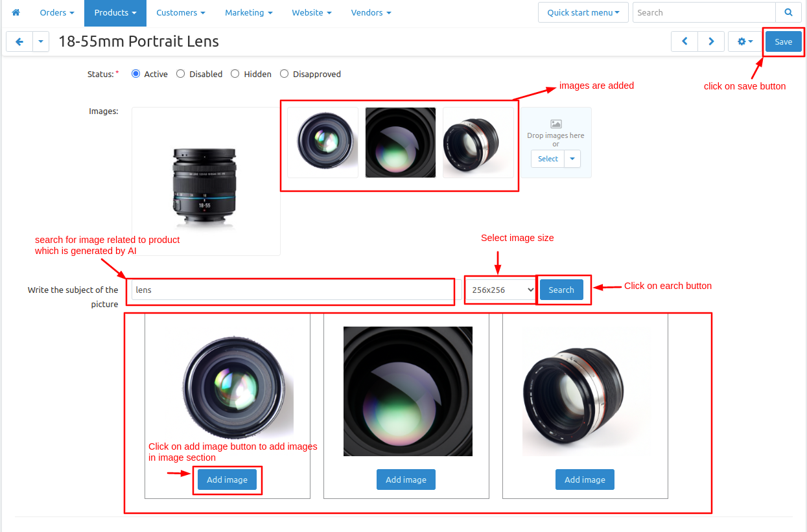807x532 pixels.
Task: Select the third angled lens thumbnail
Action: (478, 143)
